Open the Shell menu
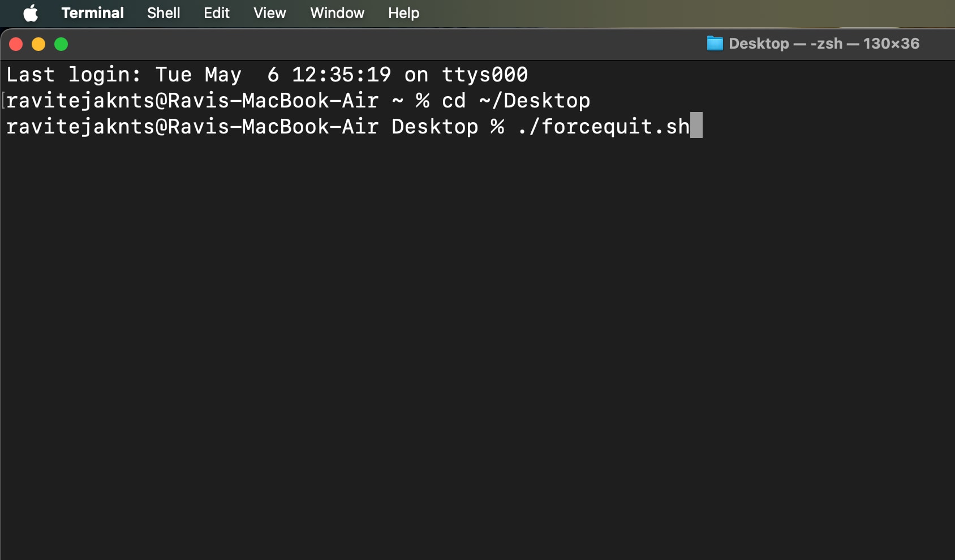Viewport: 955px width, 560px height. [164, 13]
